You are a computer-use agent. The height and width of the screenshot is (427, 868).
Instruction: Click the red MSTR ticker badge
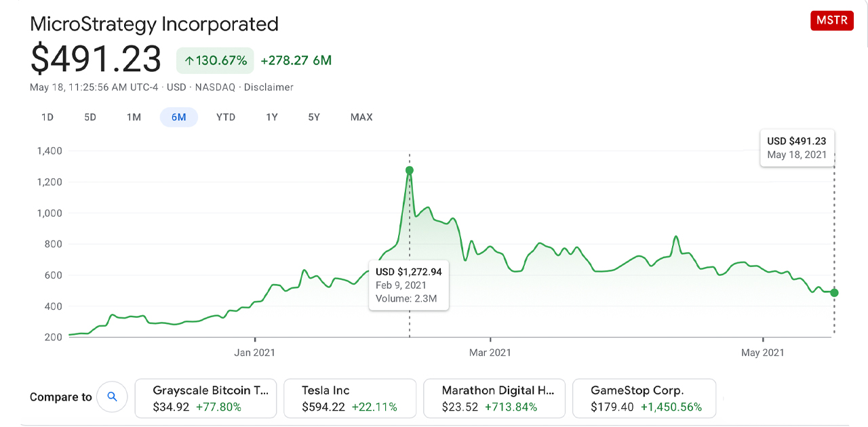pyautogui.click(x=832, y=20)
